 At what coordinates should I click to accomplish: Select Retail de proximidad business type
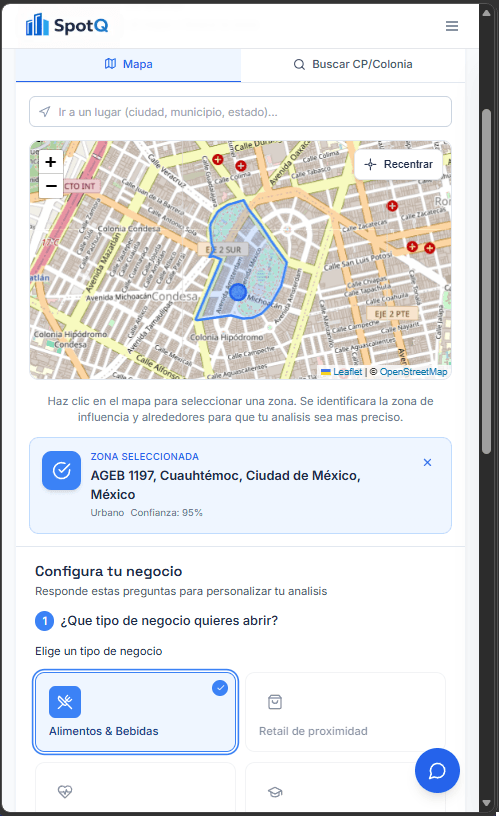[x=346, y=712]
